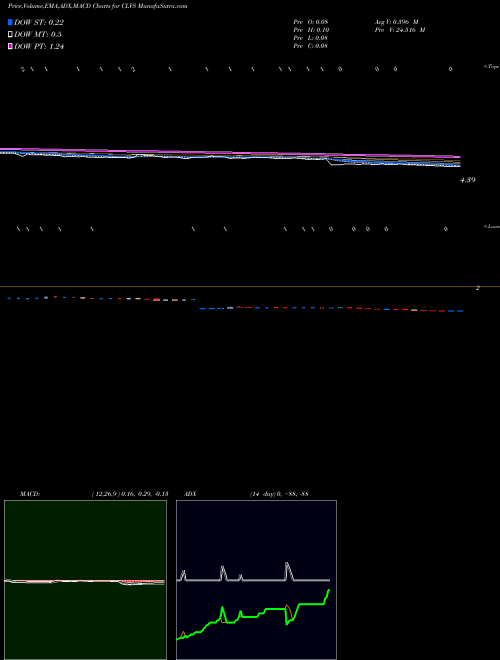This screenshot has width=500, height=660.
Task: Click the '<Lows' axis label
Action: tap(492, 226)
